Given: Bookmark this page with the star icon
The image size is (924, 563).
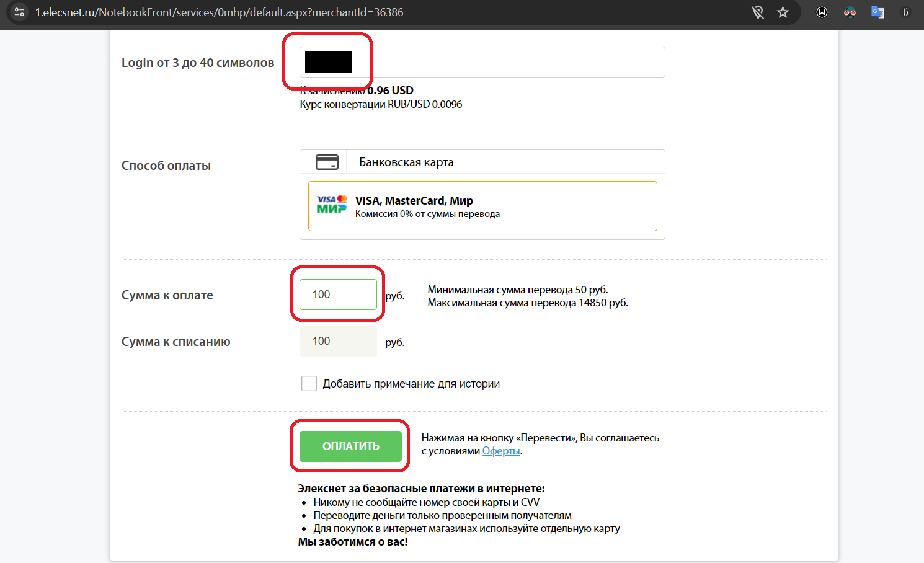Looking at the screenshot, I should (783, 12).
